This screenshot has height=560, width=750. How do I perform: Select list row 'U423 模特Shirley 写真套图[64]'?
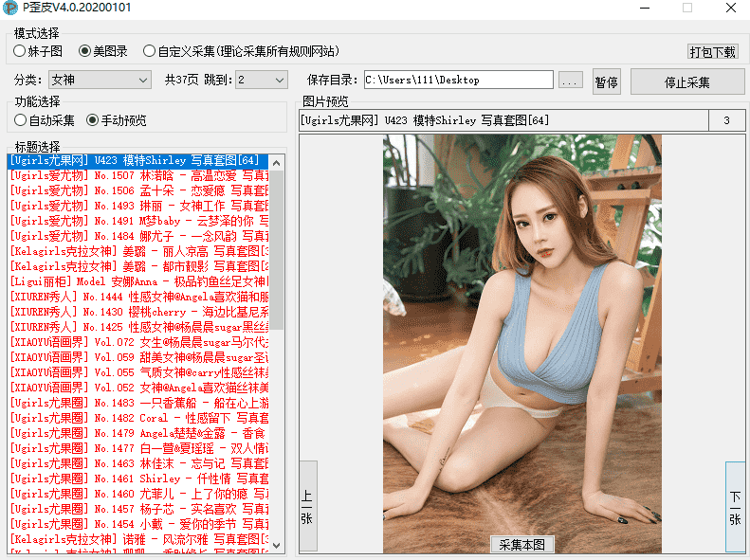pos(138,160)
